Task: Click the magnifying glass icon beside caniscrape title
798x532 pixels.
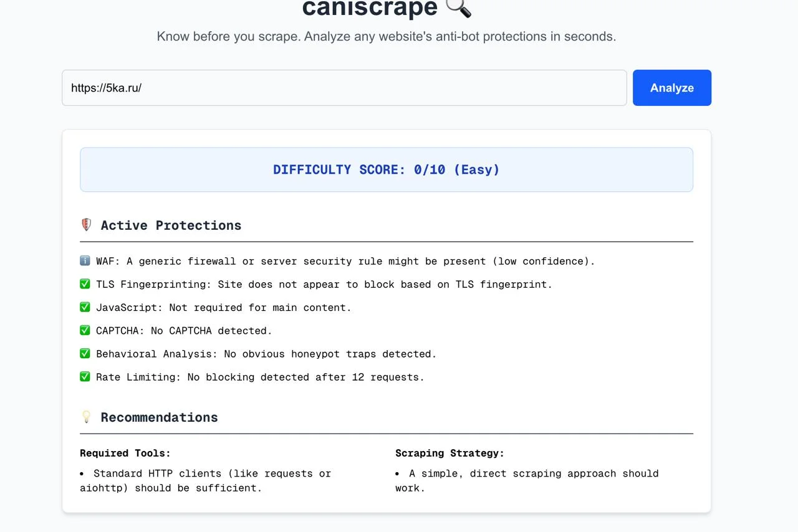Action: [x=458, y=7]
